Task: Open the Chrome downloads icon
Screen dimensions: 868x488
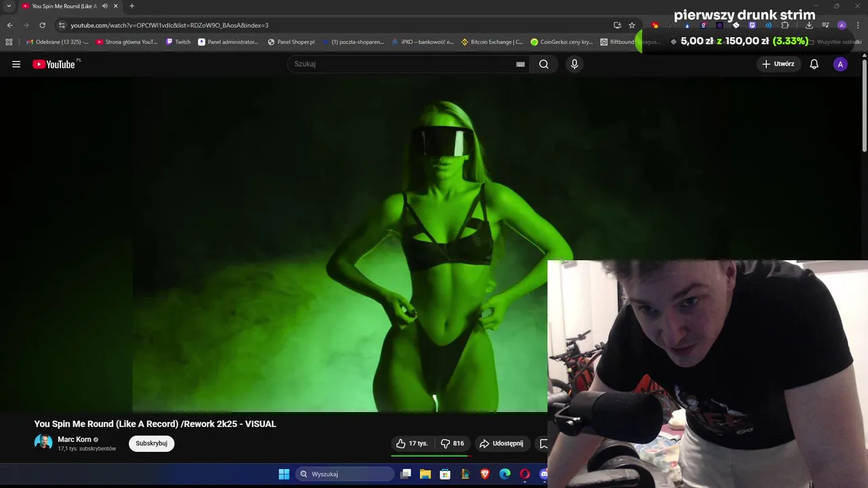Action: (809, 25)
